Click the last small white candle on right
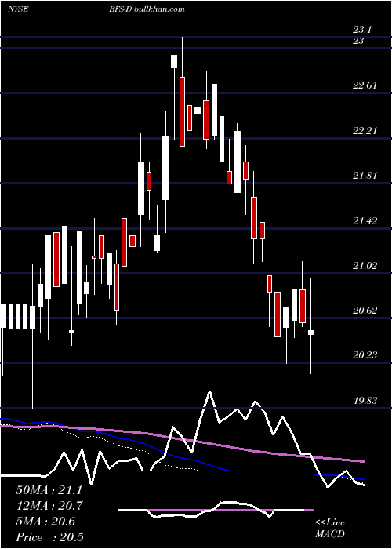The width and height of the screenshot is (392, 549). click(x=310, y=333)
